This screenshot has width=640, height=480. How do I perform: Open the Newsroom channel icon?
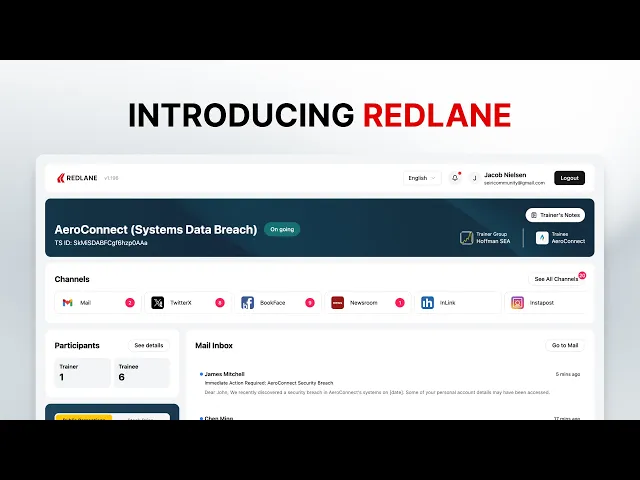(337, 303)
